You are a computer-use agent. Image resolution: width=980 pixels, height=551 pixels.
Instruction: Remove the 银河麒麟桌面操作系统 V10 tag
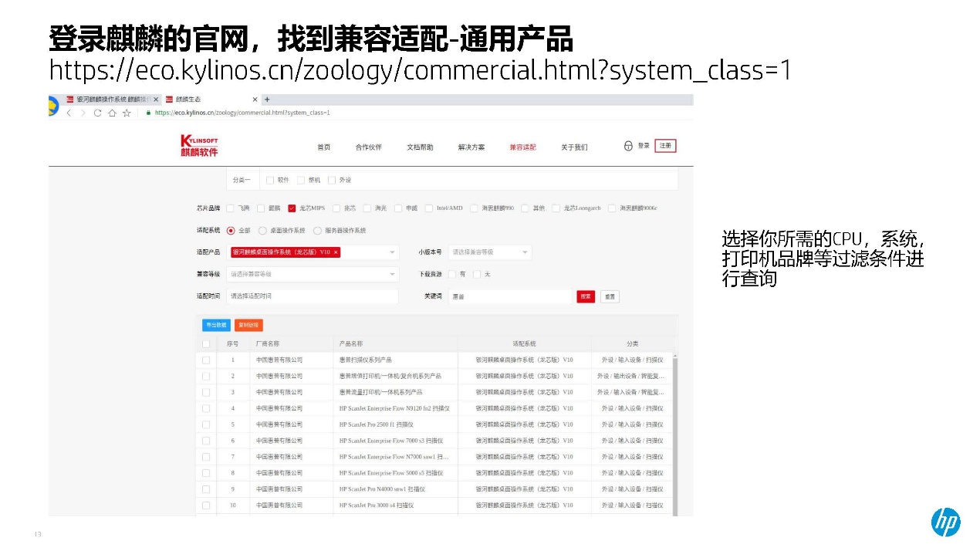pyautogui.click(x=336, y=252)
